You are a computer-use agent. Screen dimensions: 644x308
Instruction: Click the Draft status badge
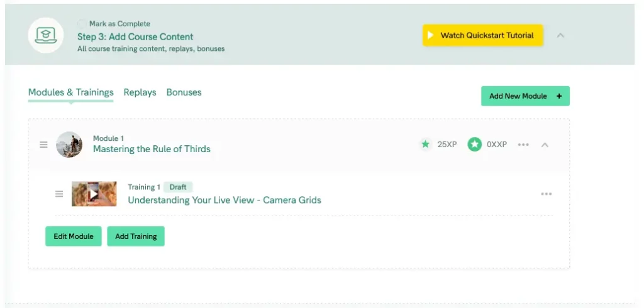pos(178,187)
